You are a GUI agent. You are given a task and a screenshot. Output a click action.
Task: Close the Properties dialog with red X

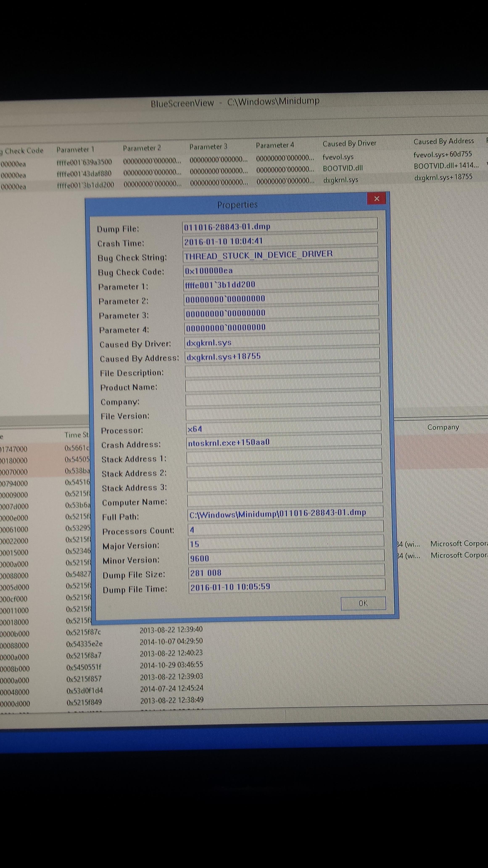377,198
